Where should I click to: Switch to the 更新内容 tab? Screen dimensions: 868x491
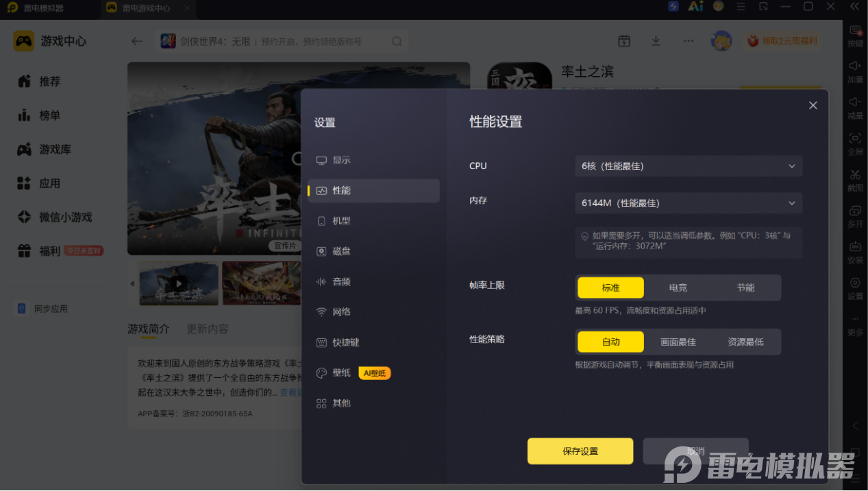click(x=208, y=329)
